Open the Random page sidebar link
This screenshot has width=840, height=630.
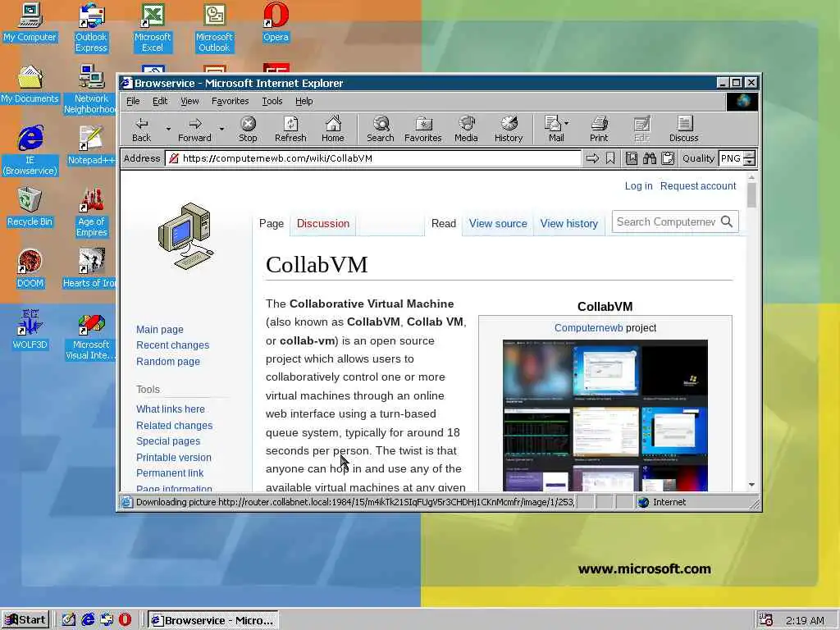pyautogui.click(x=167, y=361)
